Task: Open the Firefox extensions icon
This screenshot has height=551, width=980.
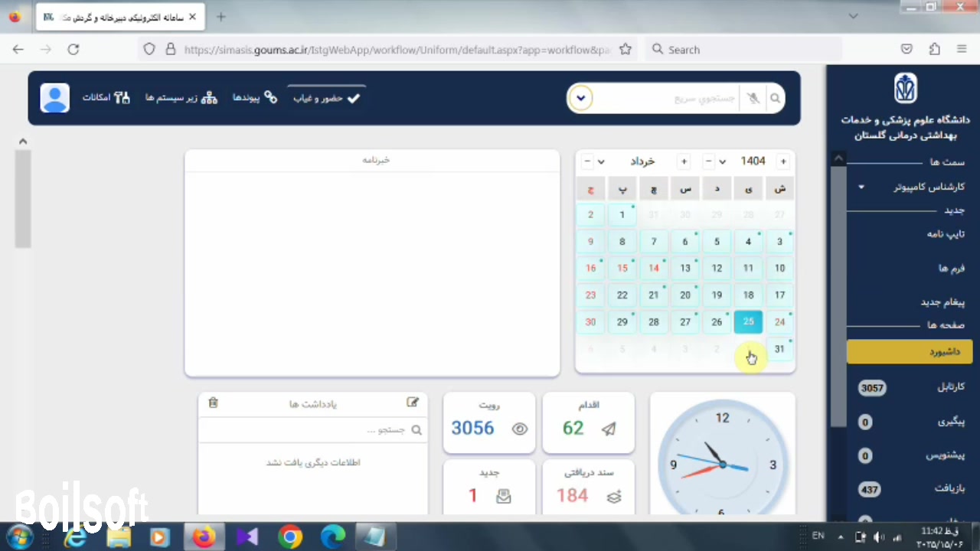Action: pos(934,49)
